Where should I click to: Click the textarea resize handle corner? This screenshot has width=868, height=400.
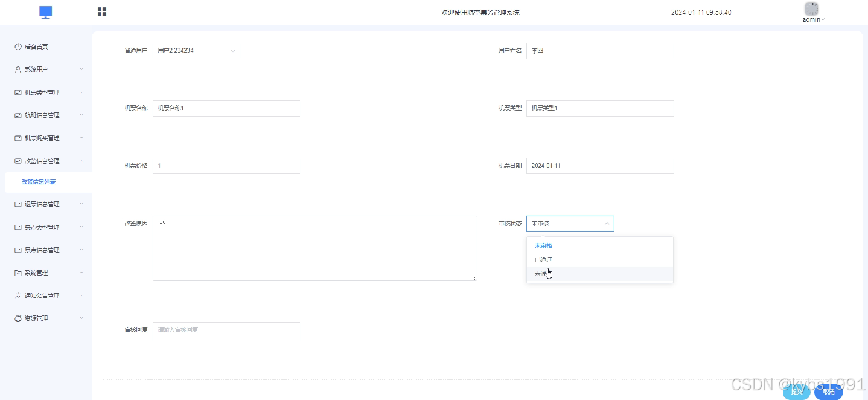[x=474, y=278]
